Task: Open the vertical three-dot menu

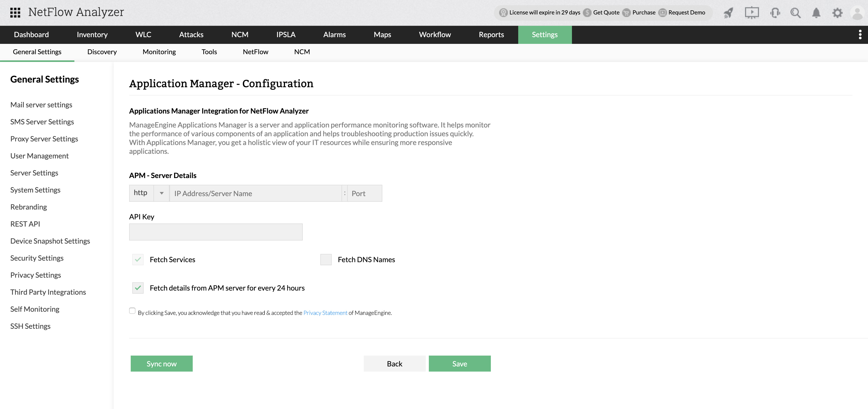Action: (x=860, y=34)
